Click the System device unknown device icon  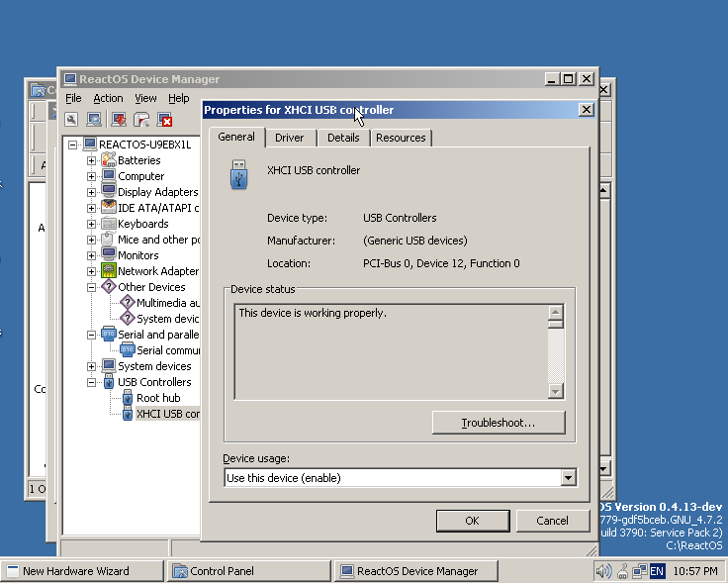(x=128, y=318)
